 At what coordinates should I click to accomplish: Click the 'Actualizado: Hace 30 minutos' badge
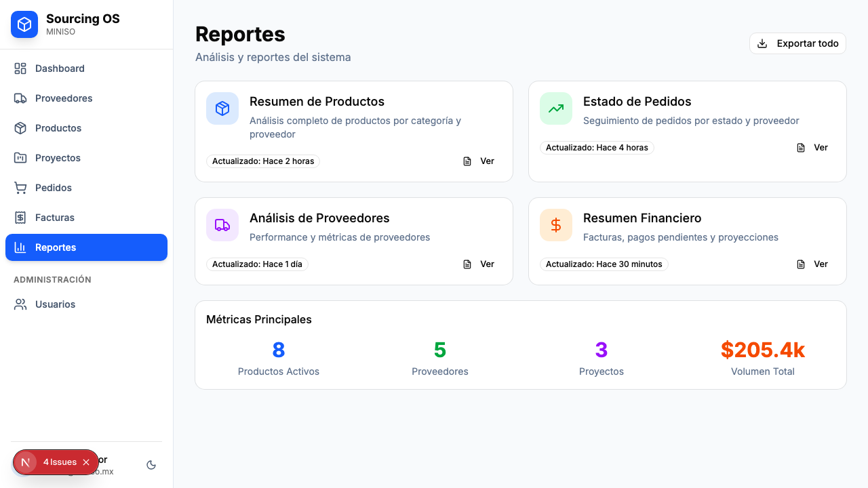(604, 264)
